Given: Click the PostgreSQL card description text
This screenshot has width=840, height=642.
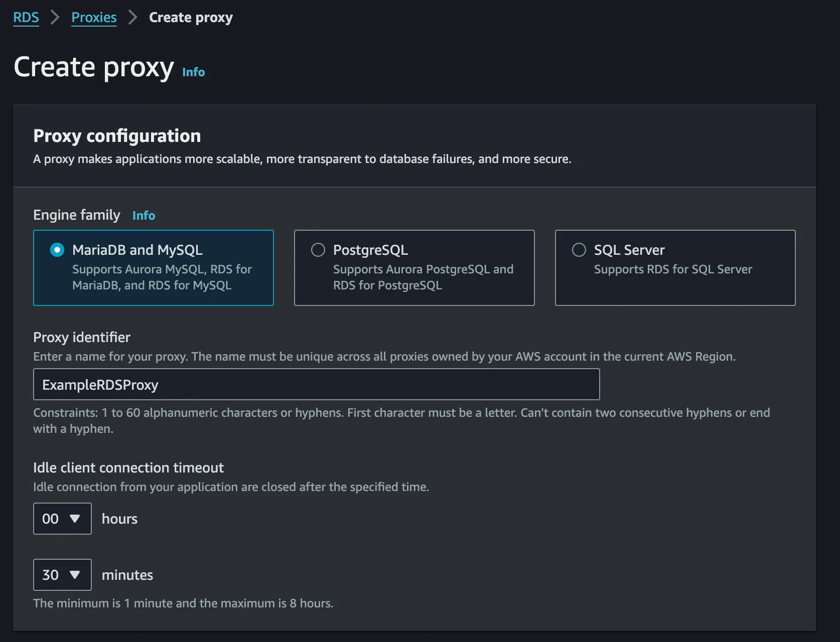Looking at the screenshot, I should click(423, 277).
